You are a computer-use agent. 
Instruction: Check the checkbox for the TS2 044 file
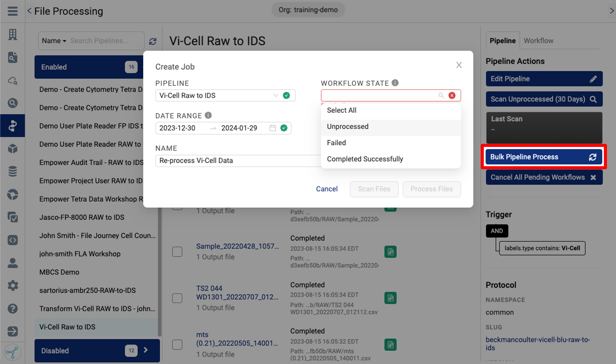(x=177, y=298)
